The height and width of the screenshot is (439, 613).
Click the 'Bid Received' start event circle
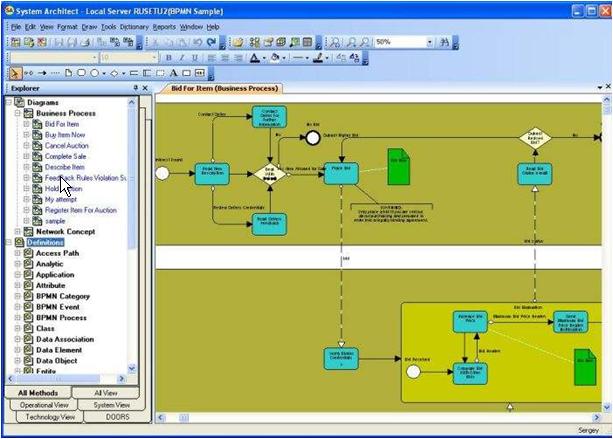click(x=413, y=372)
